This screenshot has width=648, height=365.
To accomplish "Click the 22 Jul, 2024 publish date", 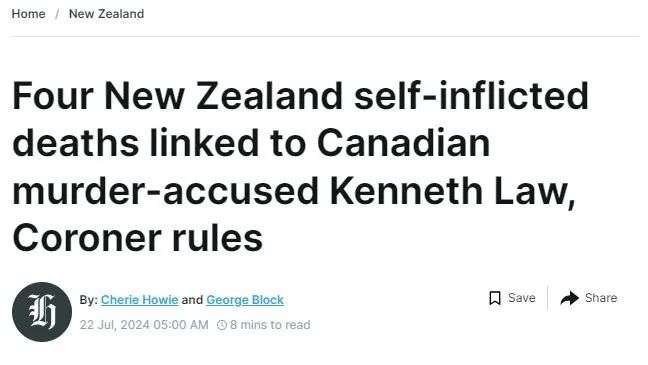I will (x=144, y=325).
